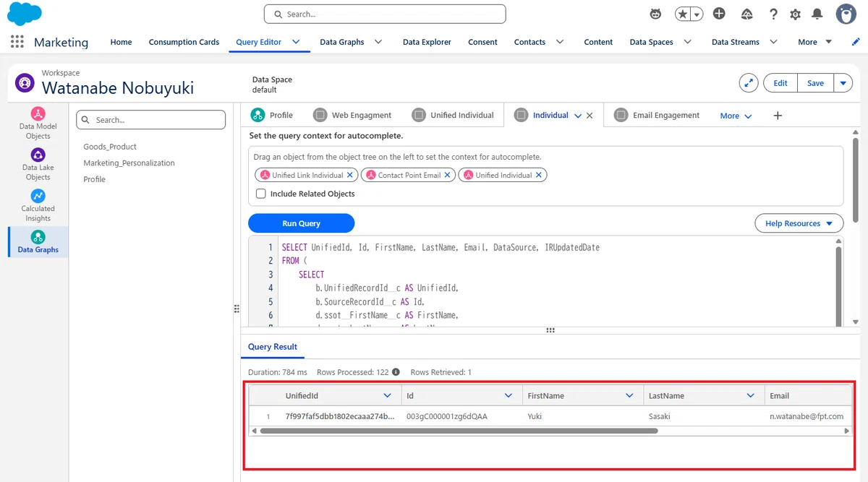The image size is (868, 482).
Task: Remove the Unified Link Individual pill
Action: (350, 175)
